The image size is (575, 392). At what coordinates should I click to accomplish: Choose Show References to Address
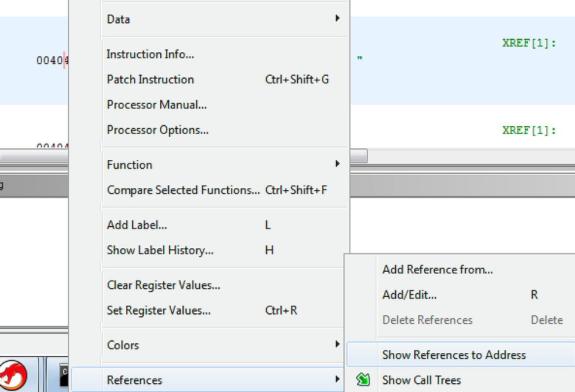pos(461,354)
